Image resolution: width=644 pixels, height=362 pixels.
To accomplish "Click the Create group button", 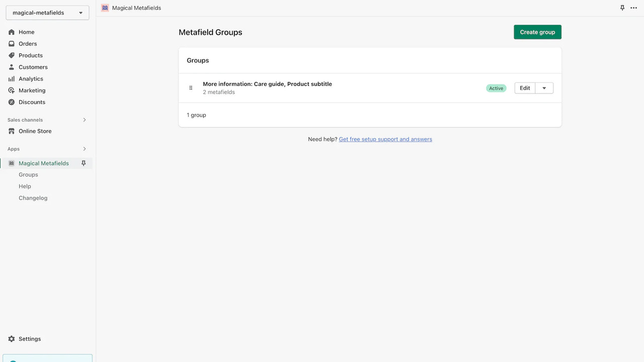I will pos(537,32).
